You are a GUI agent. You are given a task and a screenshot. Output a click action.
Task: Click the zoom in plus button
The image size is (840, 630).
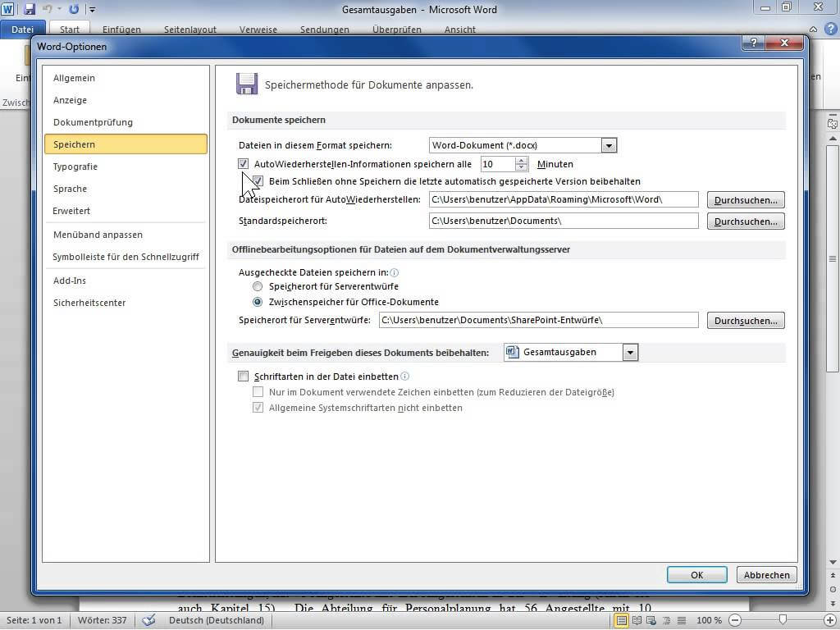pyautogui.click(x=829, y=620)
